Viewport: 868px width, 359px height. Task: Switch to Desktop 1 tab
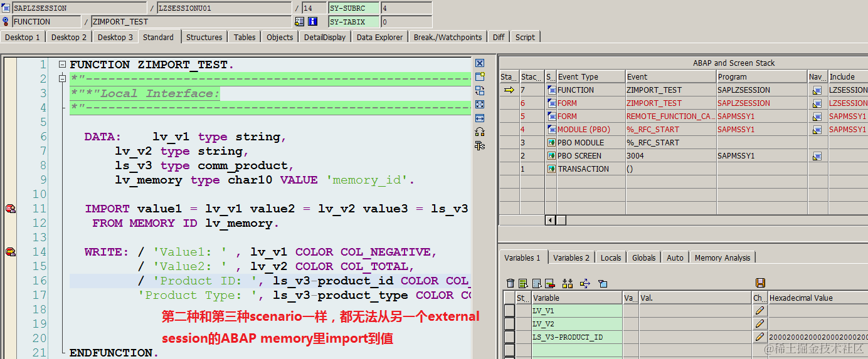pos(23,37)
